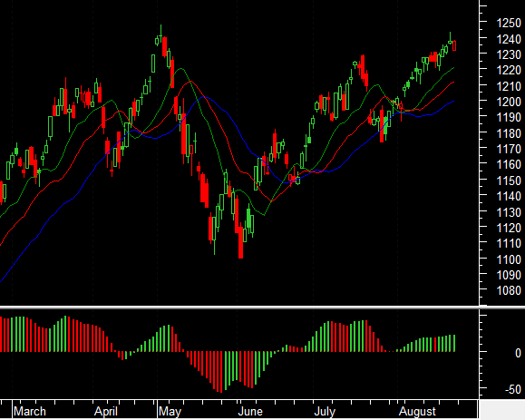
Task: Select the rightmost green histogram bar in the oscillator
Action: point(454,343)
